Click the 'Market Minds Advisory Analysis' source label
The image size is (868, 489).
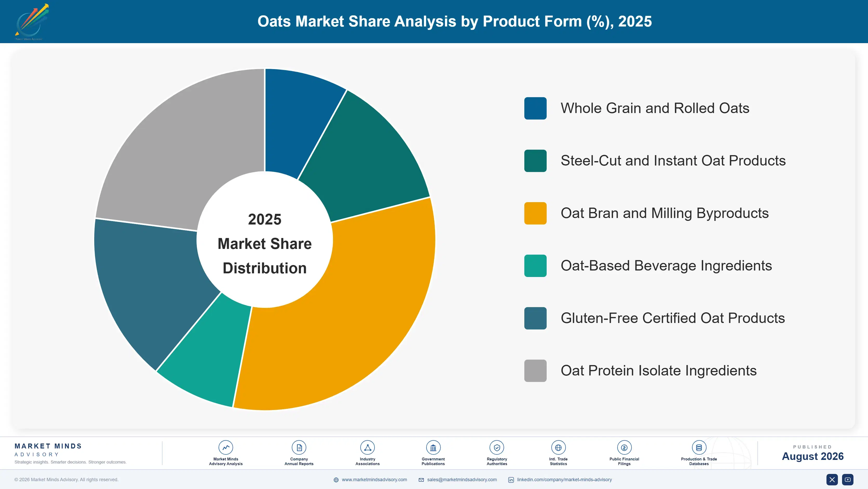pos(226,461)
